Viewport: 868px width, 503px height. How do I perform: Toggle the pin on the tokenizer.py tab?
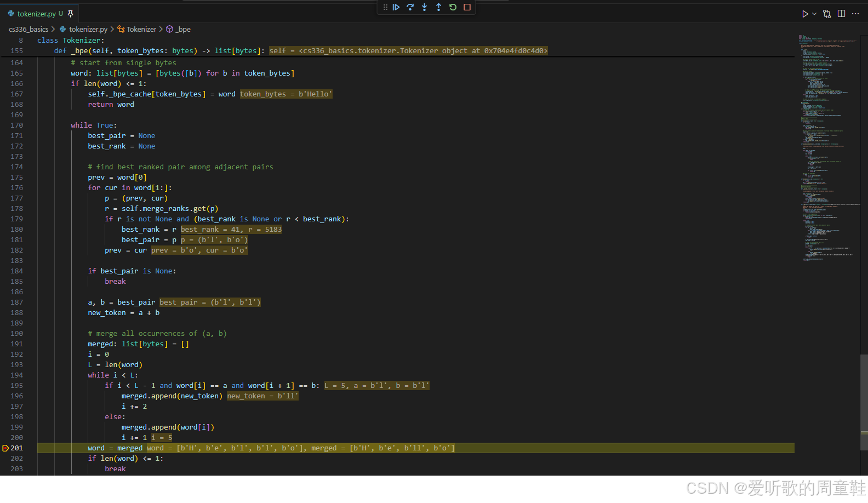pyautogui.click(x=70, y=14)
